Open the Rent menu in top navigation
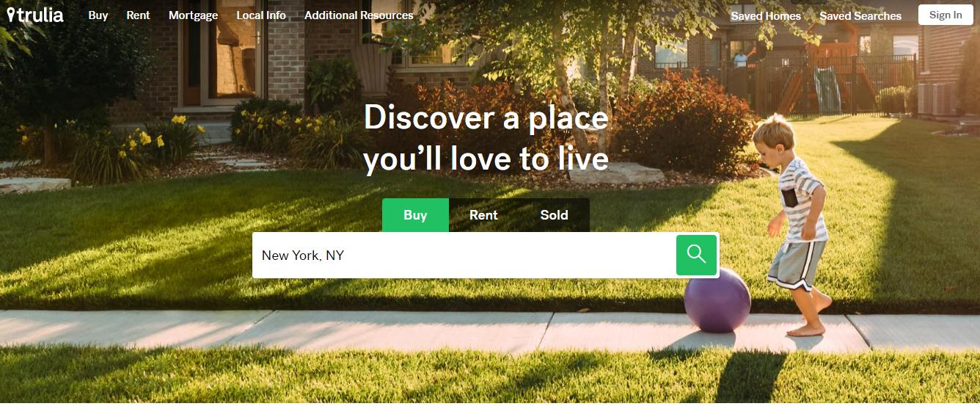The width and height of the screenshot is (980, 420). pos(138,15)
